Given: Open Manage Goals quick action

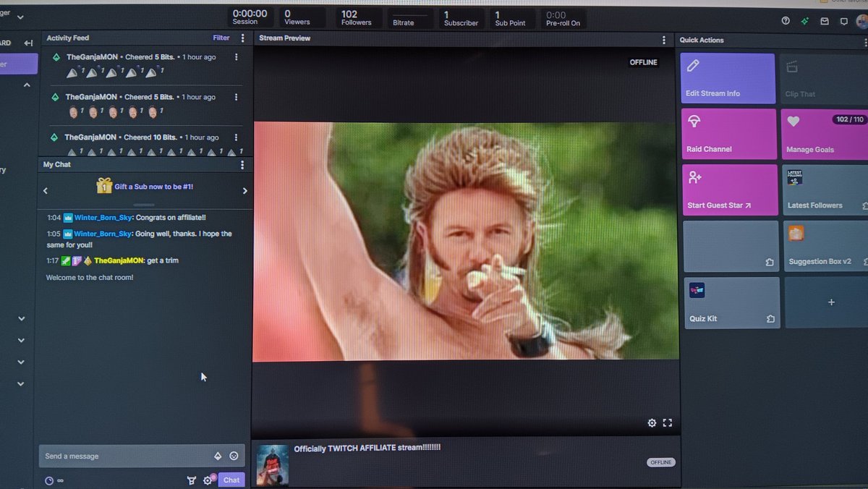Looking at the screenshot, I should pyautogui.click(x=826, y=134).
